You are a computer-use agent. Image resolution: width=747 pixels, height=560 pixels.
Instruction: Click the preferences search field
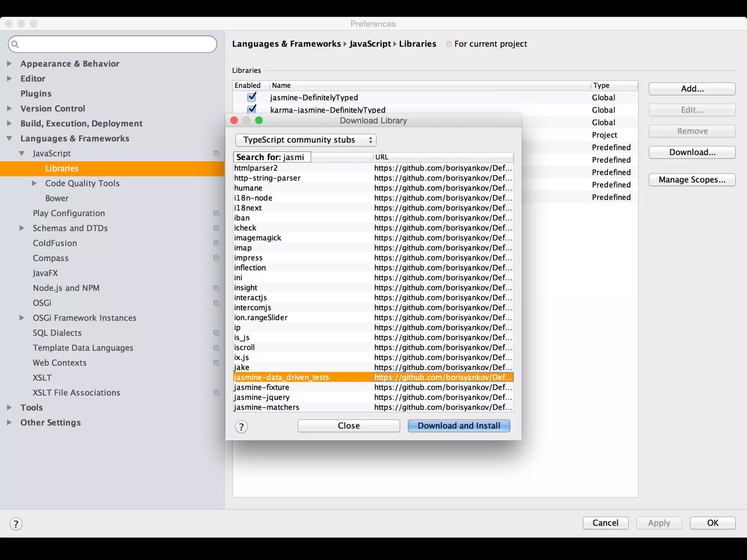[x=117, y=44]
